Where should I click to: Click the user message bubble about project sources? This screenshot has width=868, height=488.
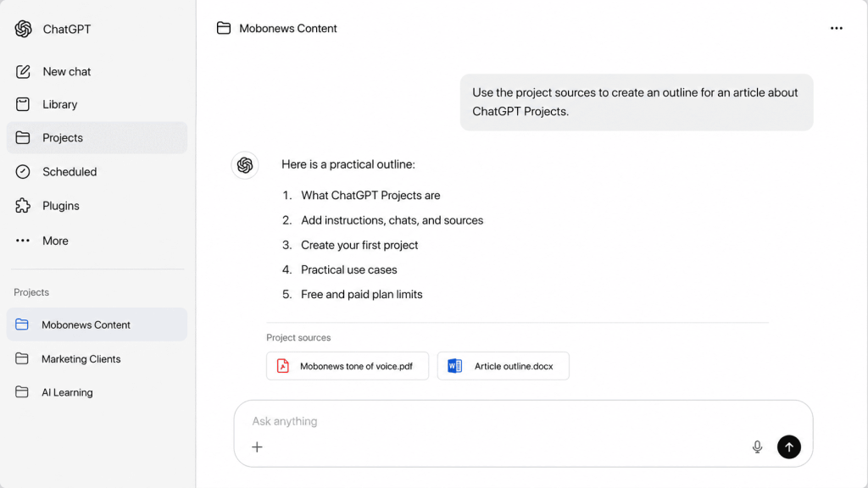coord(637,103)
